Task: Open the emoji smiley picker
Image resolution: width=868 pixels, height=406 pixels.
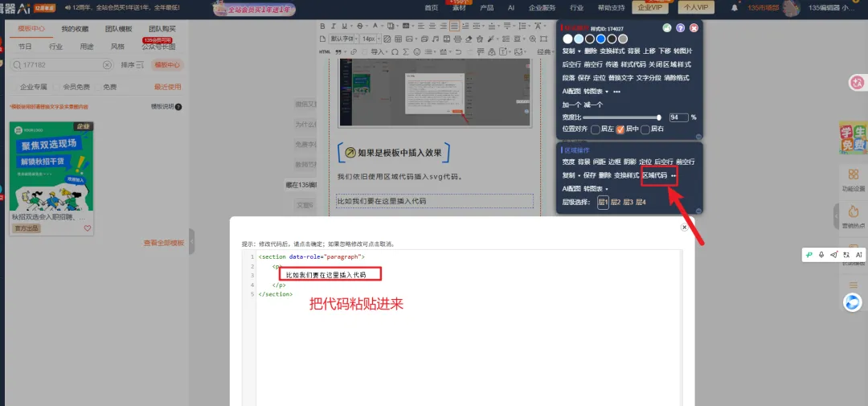Action: (417, 51)
